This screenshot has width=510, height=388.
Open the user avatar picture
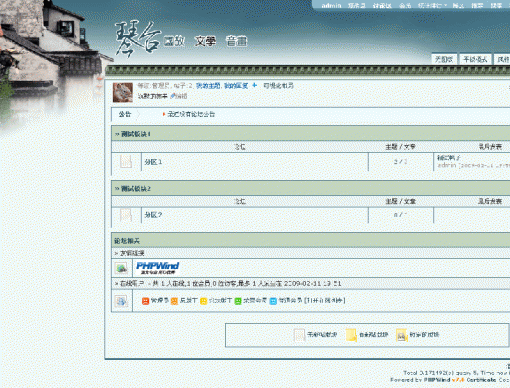pos(123,92)
